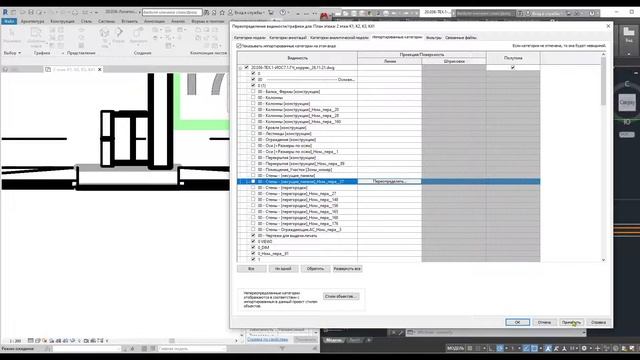The width and height of the screenshot is (640, 360).
Task: Open the 'Вход в службы' sign-in dropdown
Action: point(263,13)
